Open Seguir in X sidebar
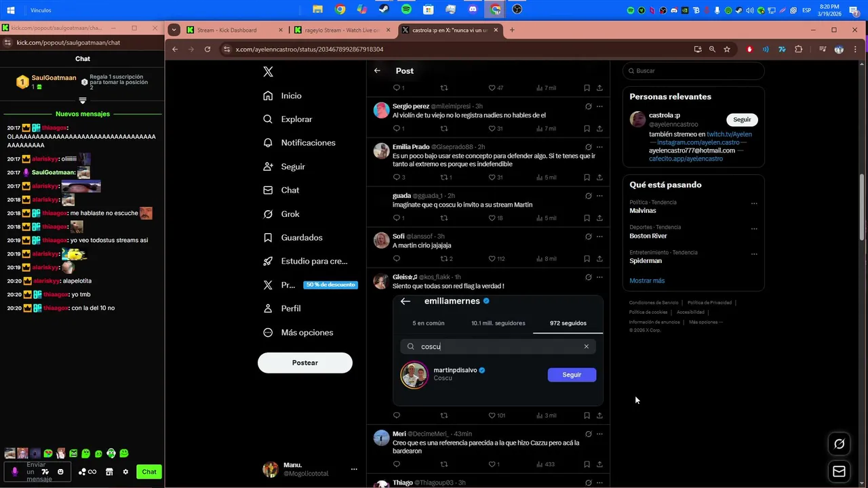Screen dimensions: 868x488 283,167
